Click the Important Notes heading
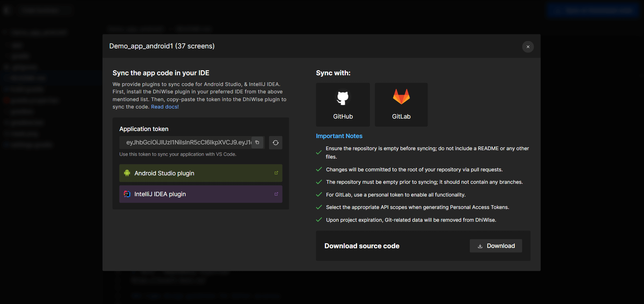 [x=339, y=136]
